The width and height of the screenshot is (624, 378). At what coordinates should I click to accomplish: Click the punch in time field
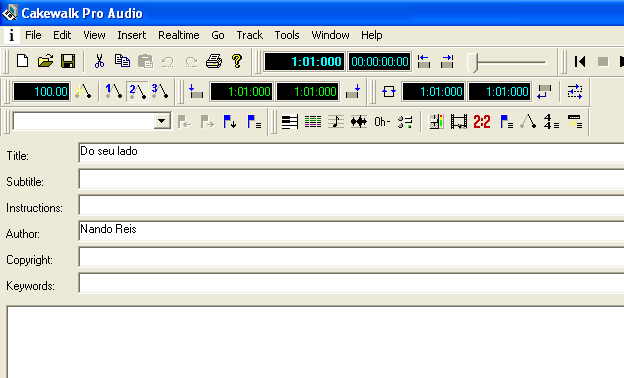point(241,92)
